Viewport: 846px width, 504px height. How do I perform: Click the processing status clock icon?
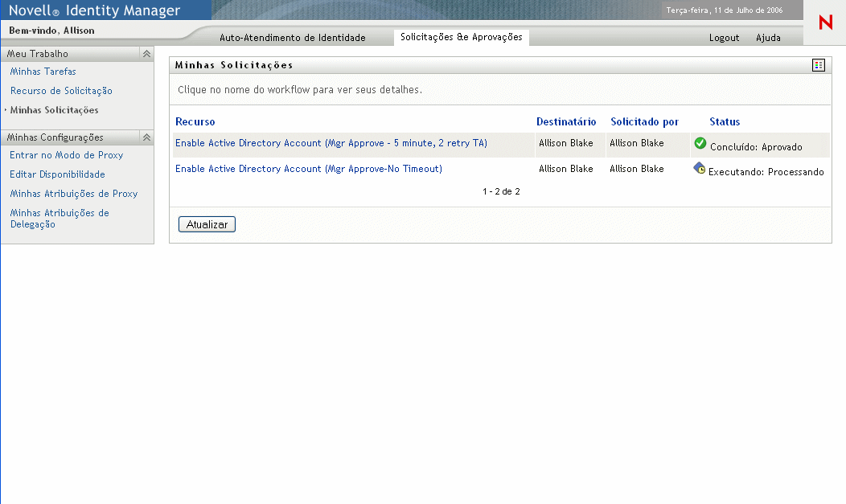700,169
